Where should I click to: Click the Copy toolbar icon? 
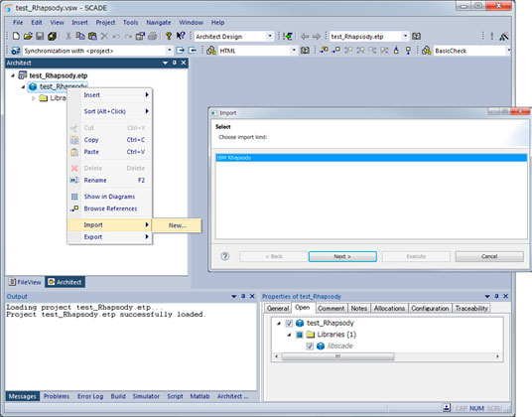[80, 36]
